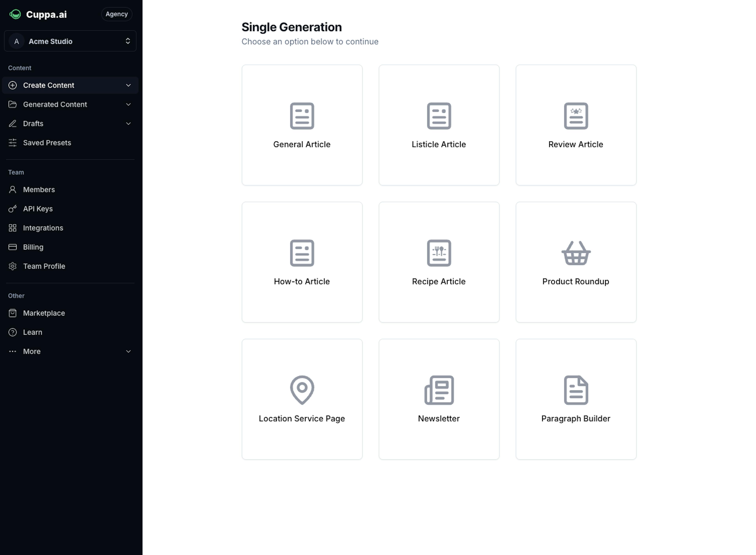Select the Paragraph Builder label
Screen dimensions: 756x555
point(576,419)
